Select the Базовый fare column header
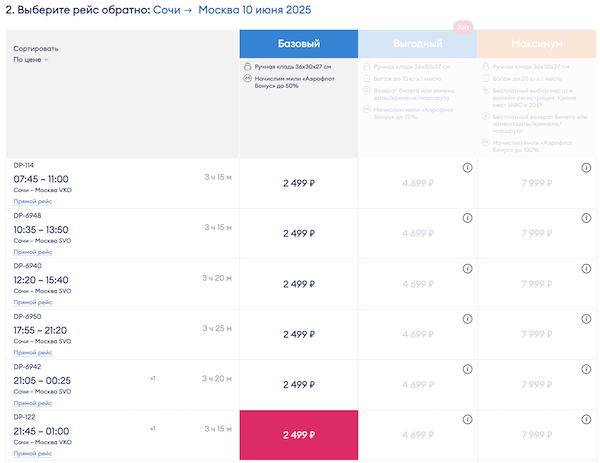Screen dimensions: 600x463 pos(298,44)
